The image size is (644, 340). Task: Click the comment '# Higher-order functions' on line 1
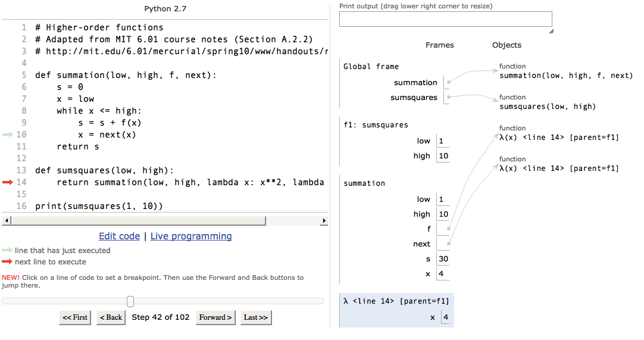tap(99, 27)
